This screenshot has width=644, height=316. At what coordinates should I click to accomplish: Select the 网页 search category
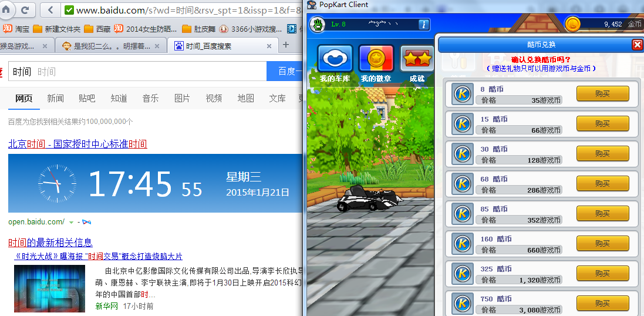click(x=24, y=98)
